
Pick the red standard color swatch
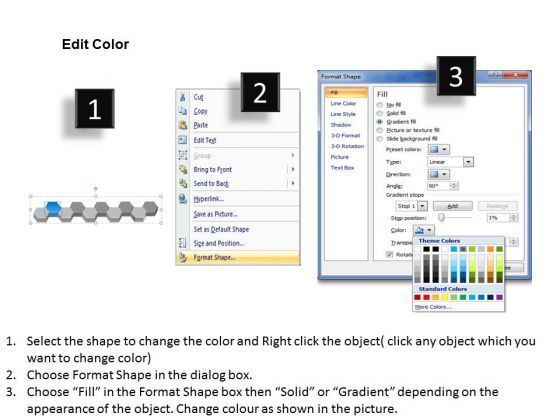(x=426, y=297)
